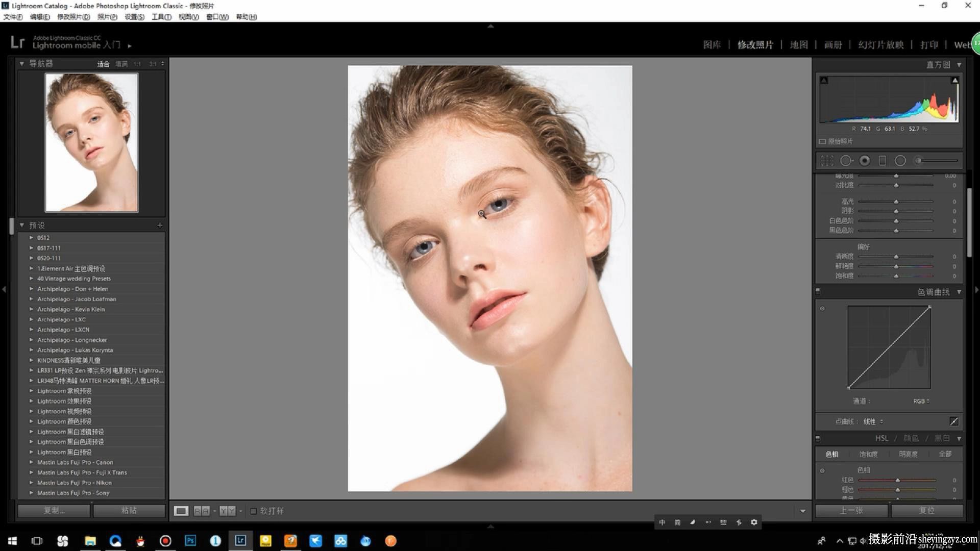Open the toolbar options dropdown arrow
The image size is (980, 551).
(x=802, y=511)
